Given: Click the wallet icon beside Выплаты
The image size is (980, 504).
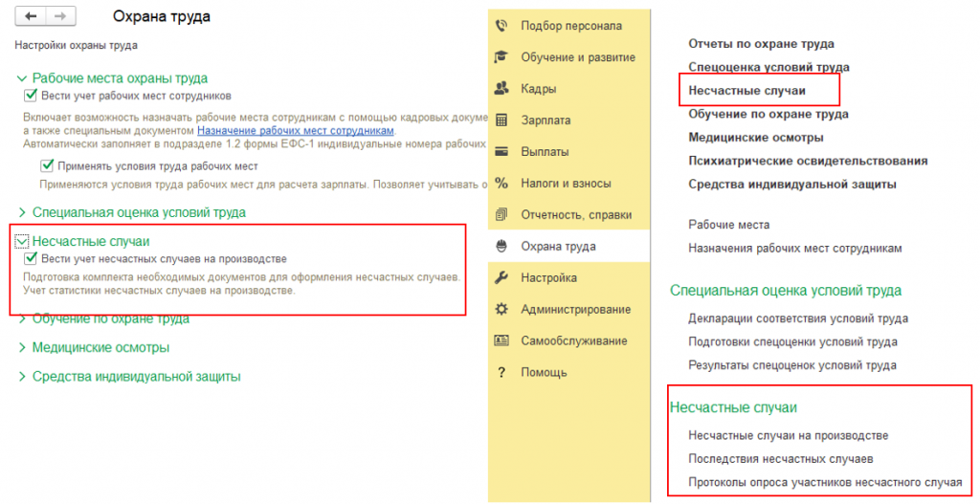Looking at the screenshot, I should click(x=501, y=152).
